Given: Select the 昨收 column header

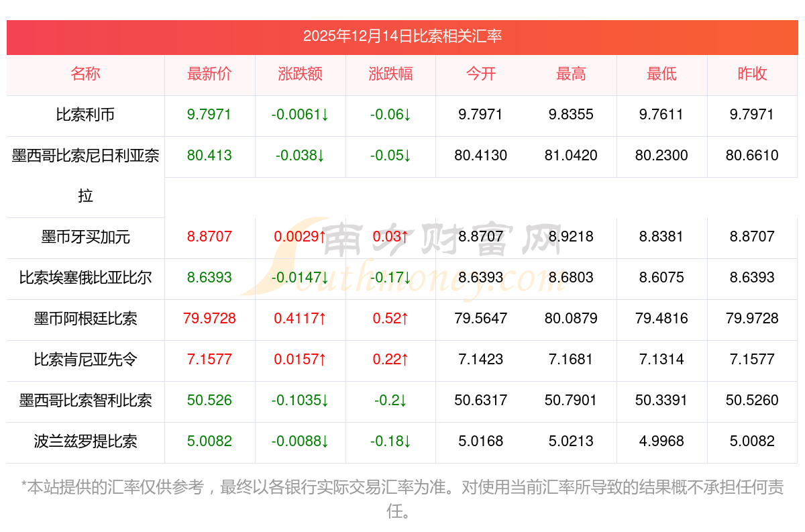Looking at the screenshot, I should click(x=752, y=74).
